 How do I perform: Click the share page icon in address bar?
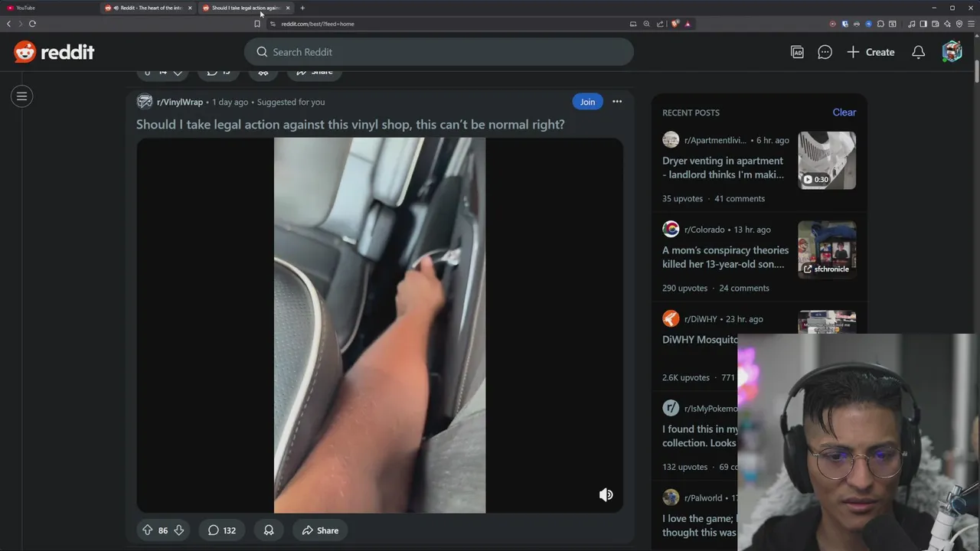(660, 24)
